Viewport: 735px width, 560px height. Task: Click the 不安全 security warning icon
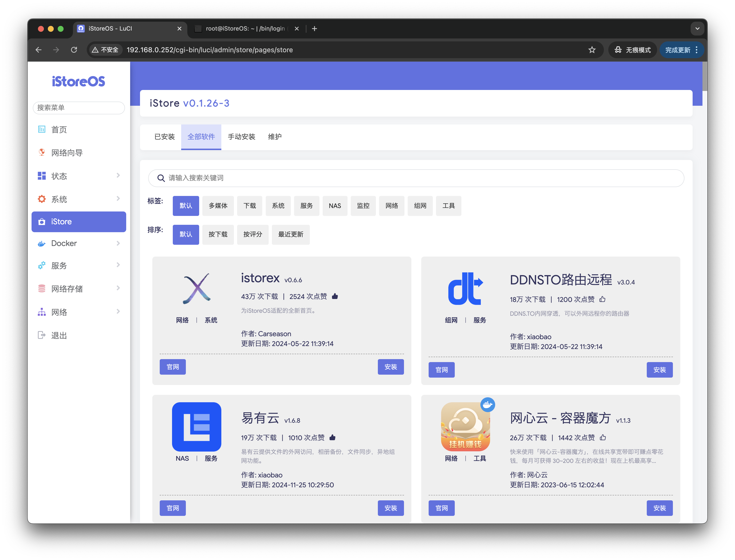click(x=95, y=50)
